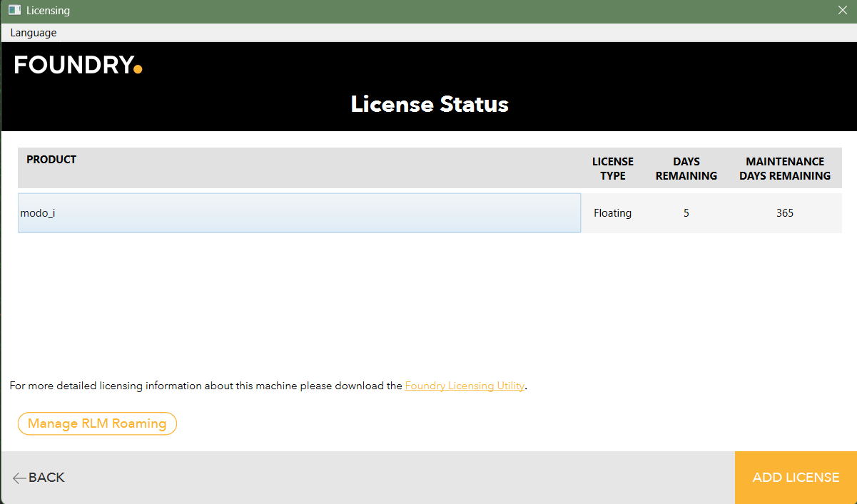This screenshot has width=857, height=504.
Task: Close the Licensing window
Action: pyautogui.click(x=842, y=11)
